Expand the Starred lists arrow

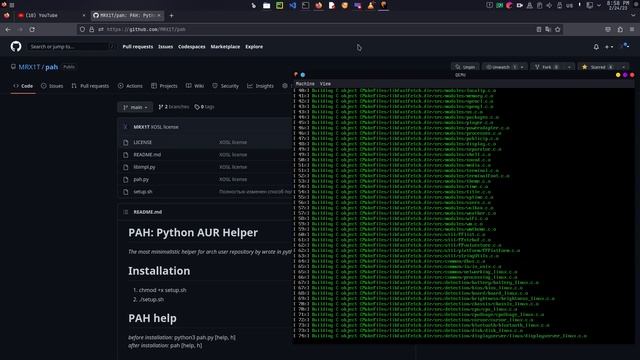pos(623,67)
